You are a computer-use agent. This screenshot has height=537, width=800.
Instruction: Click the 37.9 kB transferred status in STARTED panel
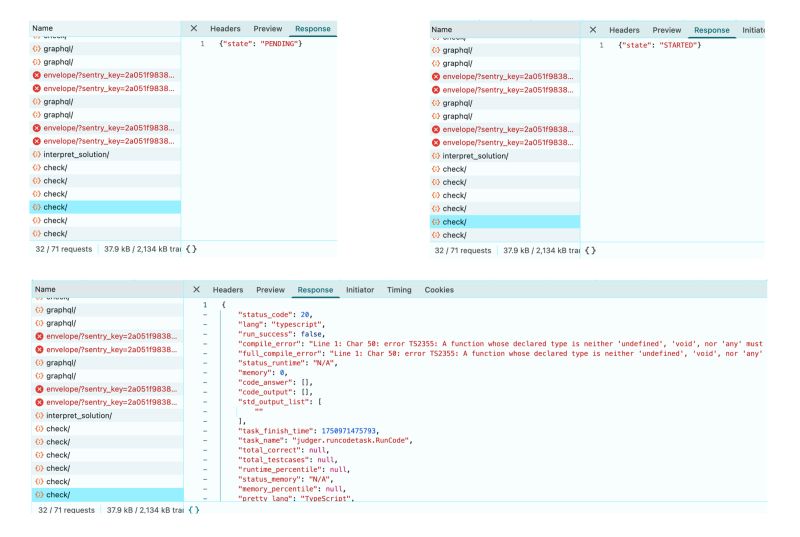[x=541, y=251]
